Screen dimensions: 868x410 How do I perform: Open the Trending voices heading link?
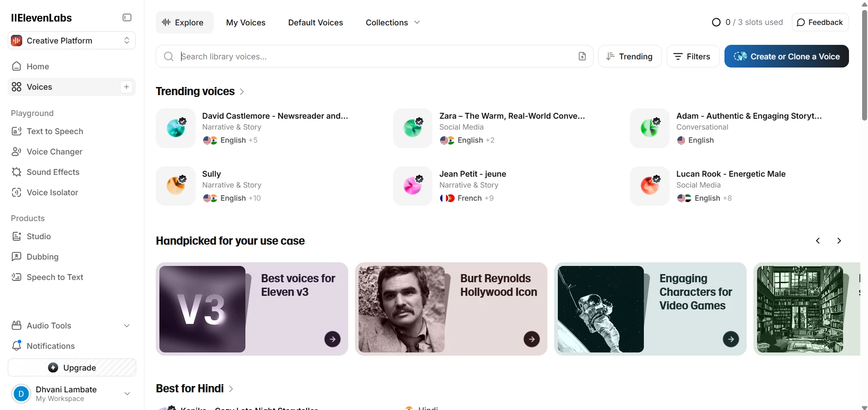click(x=200, y=92)
